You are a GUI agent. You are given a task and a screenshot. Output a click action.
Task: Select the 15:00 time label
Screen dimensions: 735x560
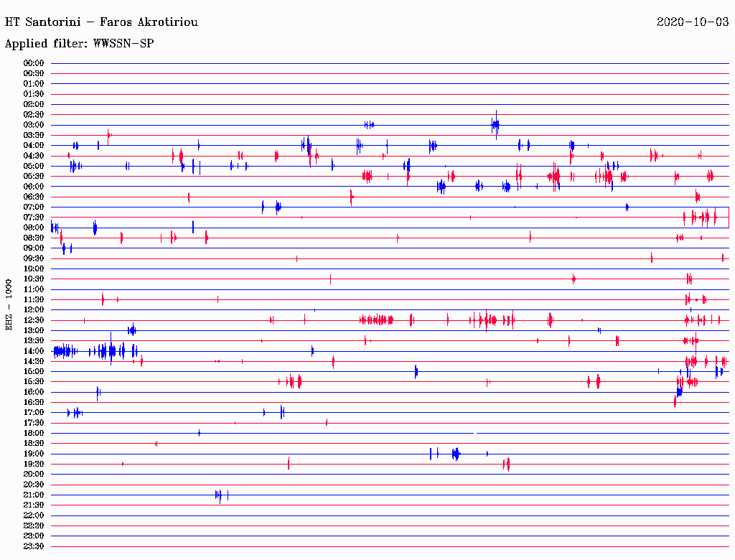tap(33, 371)
